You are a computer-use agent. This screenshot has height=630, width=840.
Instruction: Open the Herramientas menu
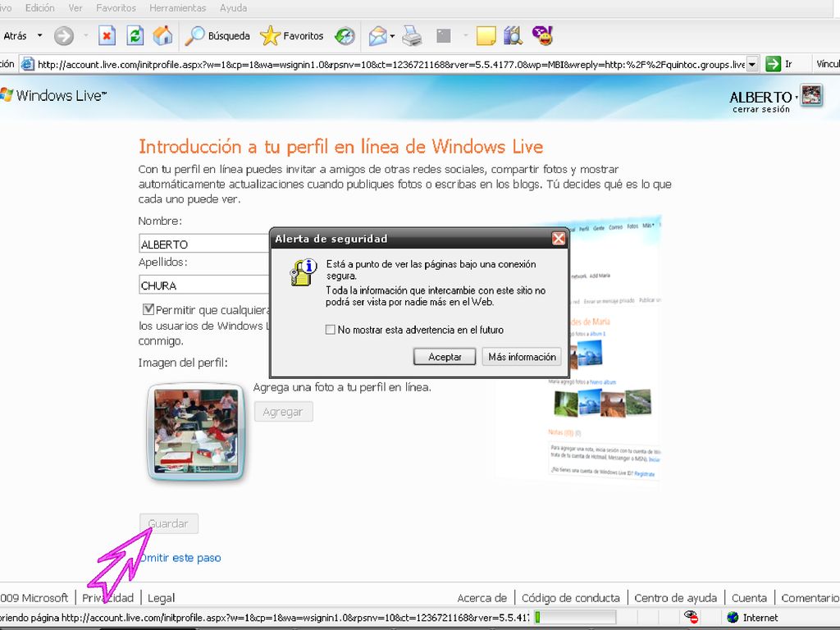177,8
